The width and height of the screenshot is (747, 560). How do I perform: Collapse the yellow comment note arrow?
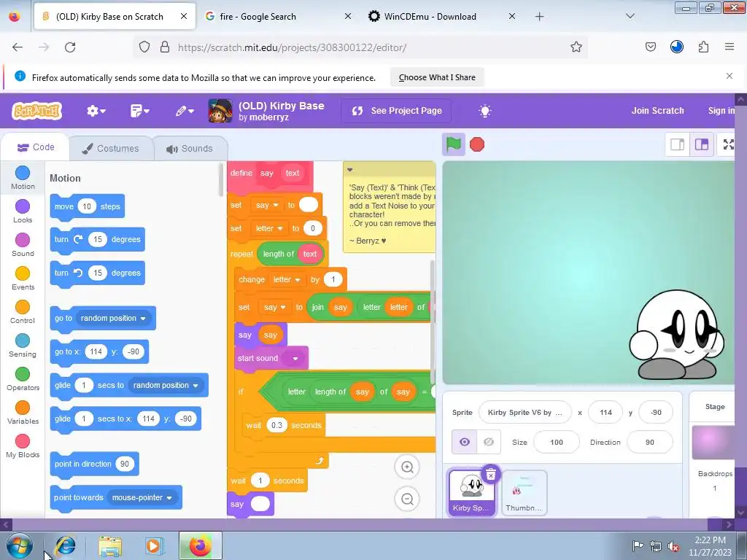(349, 169)
